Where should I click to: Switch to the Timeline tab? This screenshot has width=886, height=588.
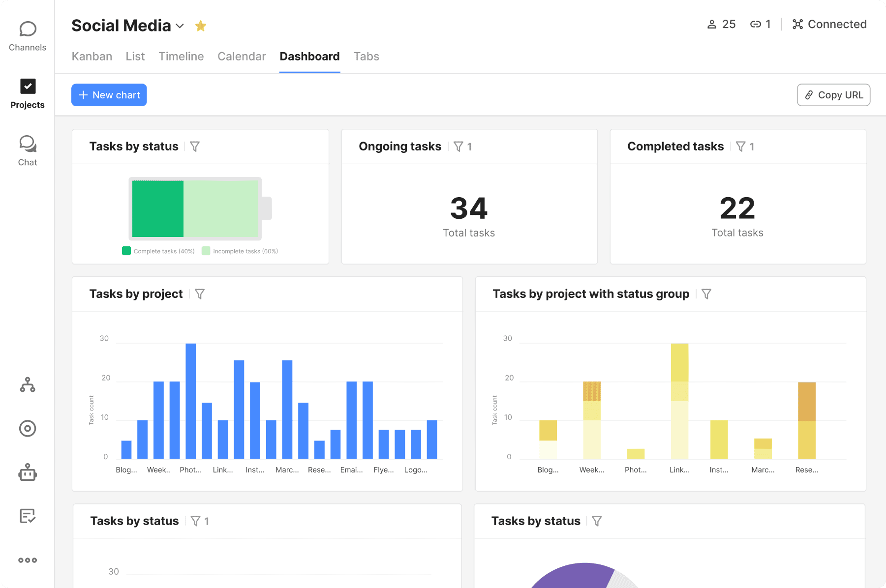[181, 57]
